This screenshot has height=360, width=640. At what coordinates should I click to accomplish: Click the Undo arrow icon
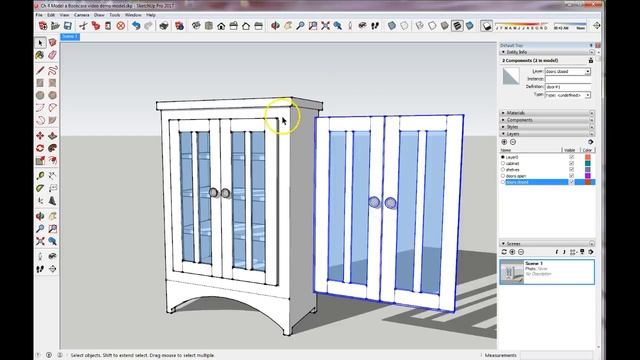tap(136, 26)
